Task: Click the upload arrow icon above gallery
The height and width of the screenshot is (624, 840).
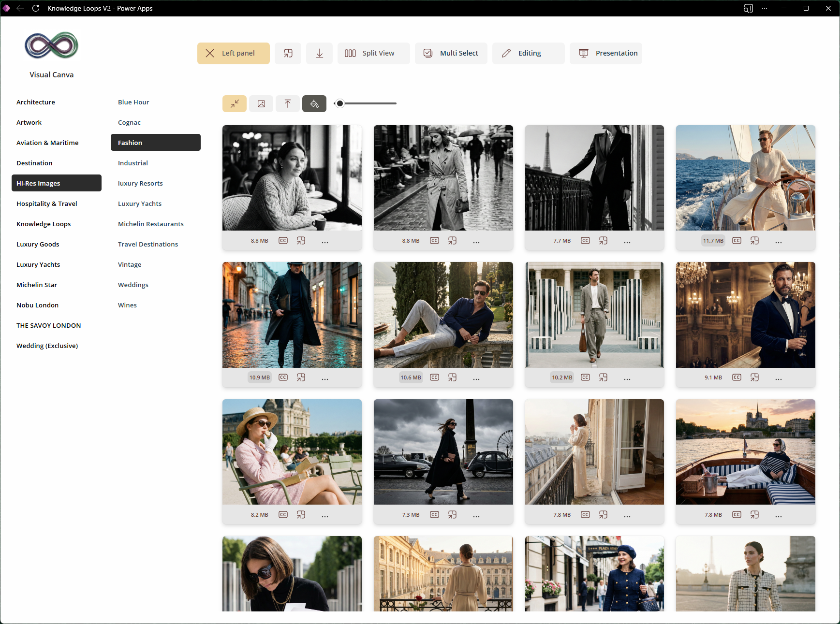Action: click(288, 103)
